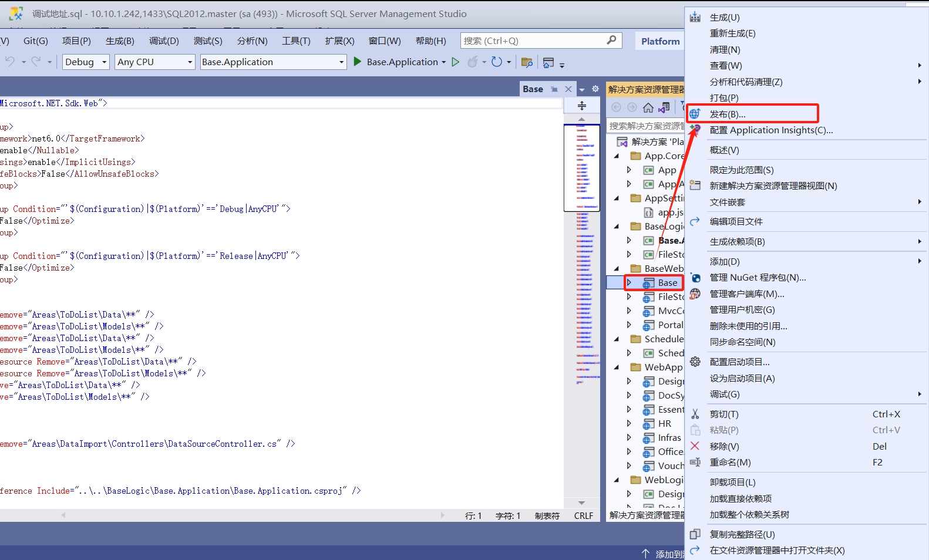929x560 pixels.
Task: Collapse the Schedule folder node
Action: [x=617, y=339]
